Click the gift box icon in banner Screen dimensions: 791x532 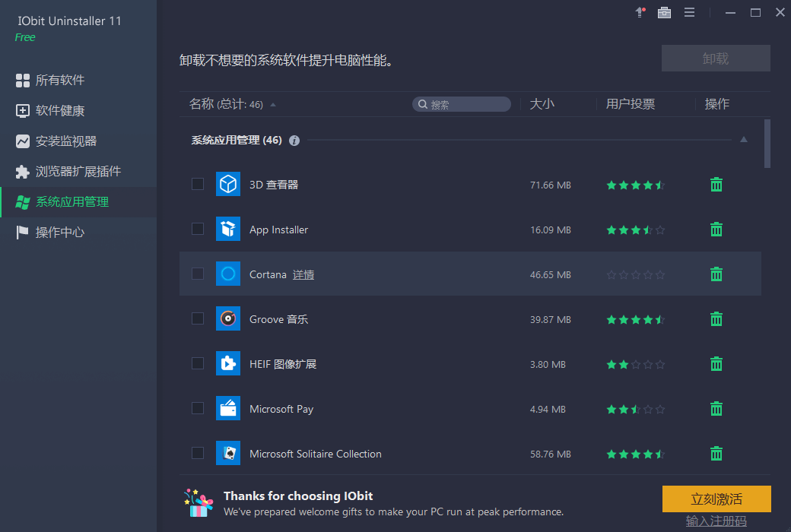tap(199, 503)
